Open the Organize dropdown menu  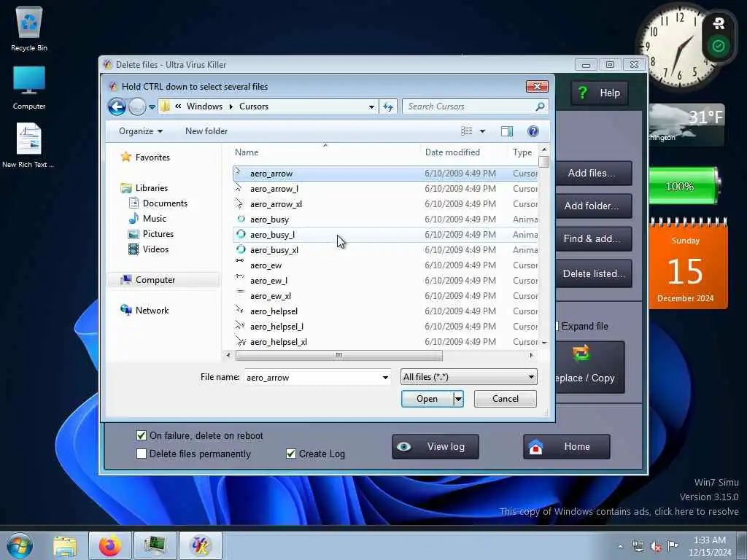141,131
